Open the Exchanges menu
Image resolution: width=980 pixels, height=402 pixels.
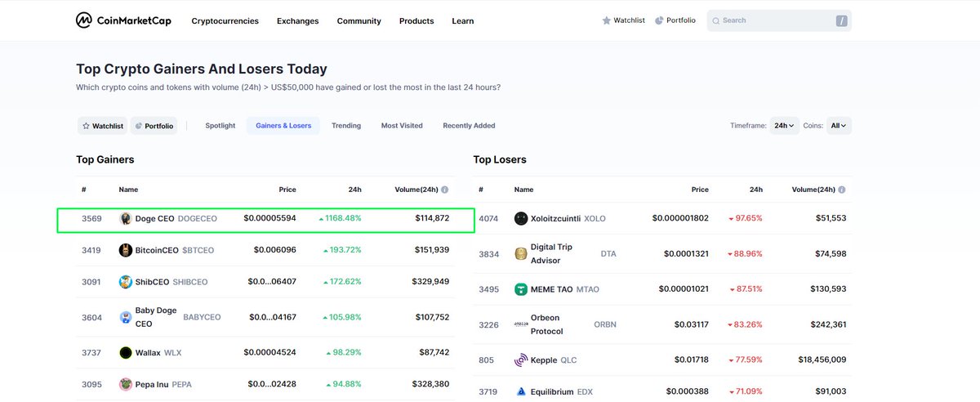[298, 21]
